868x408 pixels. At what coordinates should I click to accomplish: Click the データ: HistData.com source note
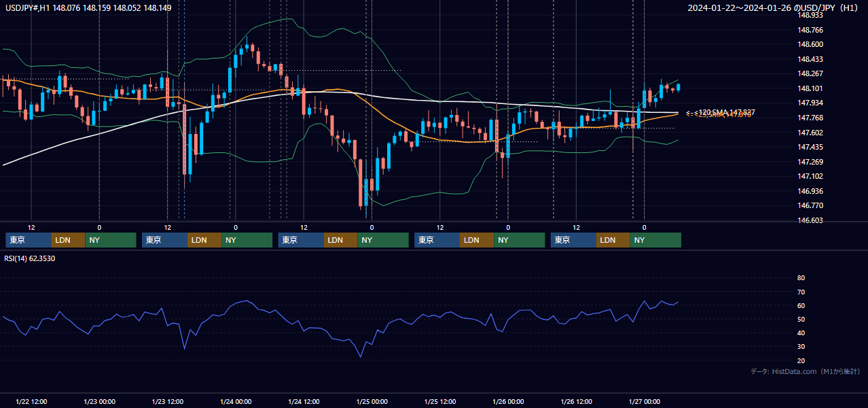coord(806,371)
